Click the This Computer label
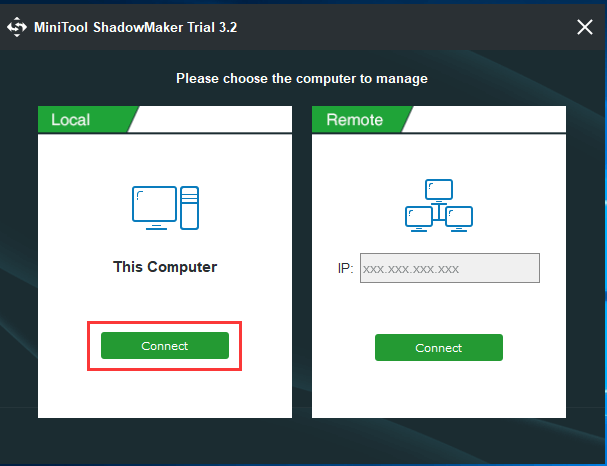The width and height of the screenshot is (607, 466). coord(165,267)
